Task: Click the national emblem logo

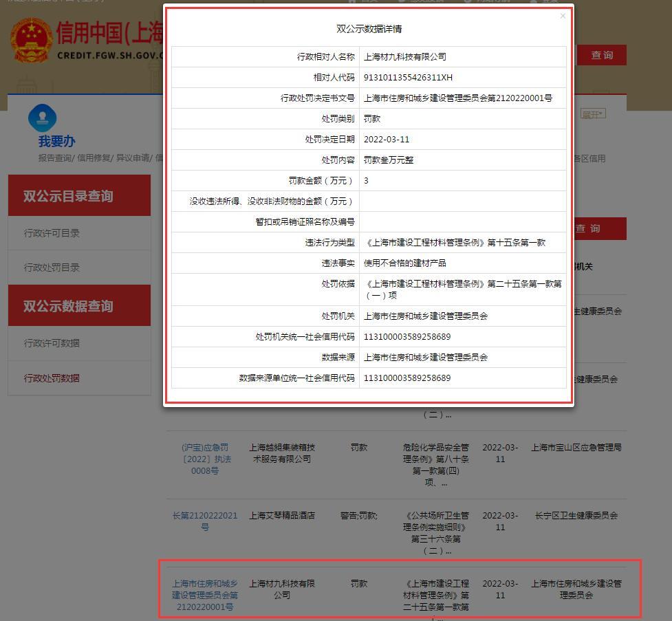Action: pyautogui.click(x=31, y=40)
